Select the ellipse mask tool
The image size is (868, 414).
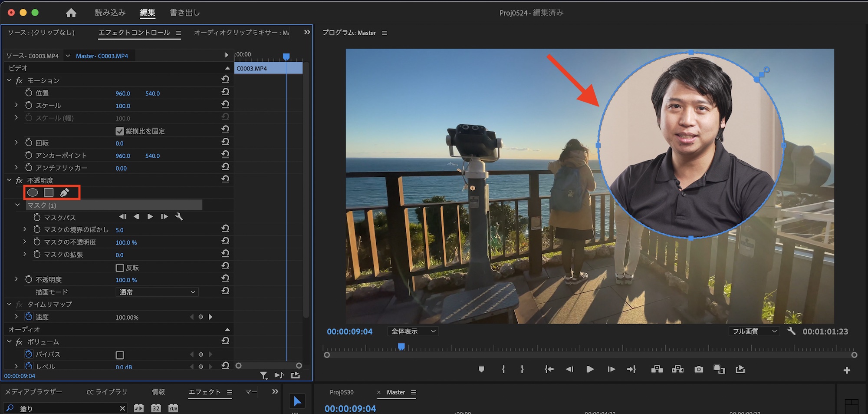[33, 192]
